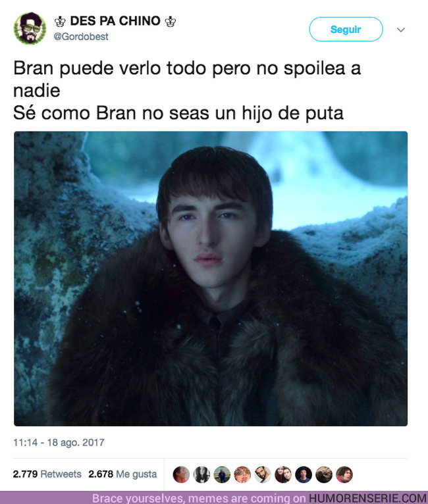Open the 11:14 - 18 ago. 2017 timestamp
The width and height of the screenshot is (428, 504).
tap(59, 443)
